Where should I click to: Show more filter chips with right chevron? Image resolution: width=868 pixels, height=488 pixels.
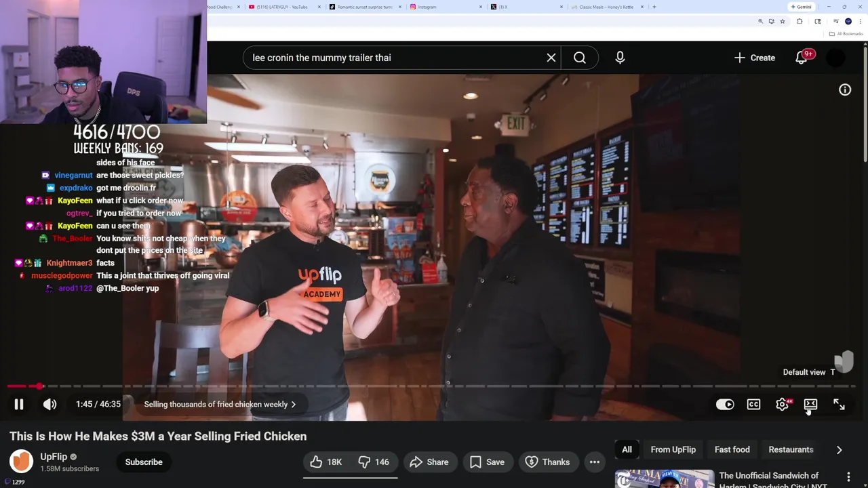pos(839,449)
